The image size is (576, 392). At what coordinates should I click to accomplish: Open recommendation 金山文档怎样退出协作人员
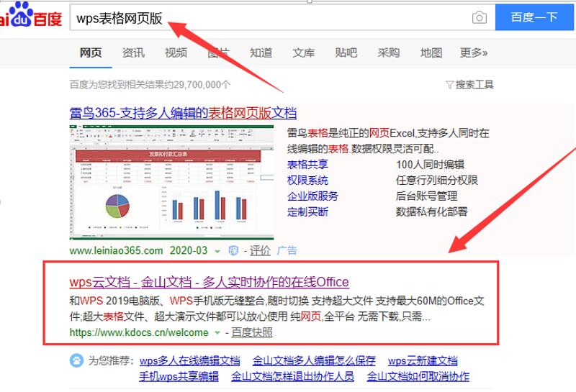[x=293, y=377]
